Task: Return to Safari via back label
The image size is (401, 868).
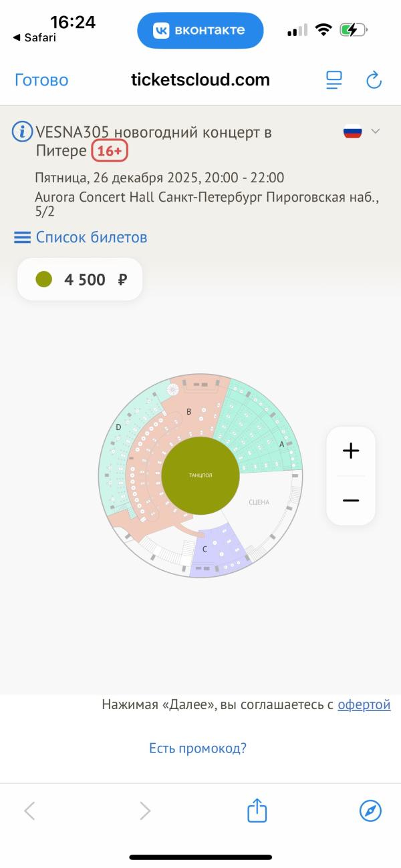Action: pyautogui.click(x=35, y=37)
